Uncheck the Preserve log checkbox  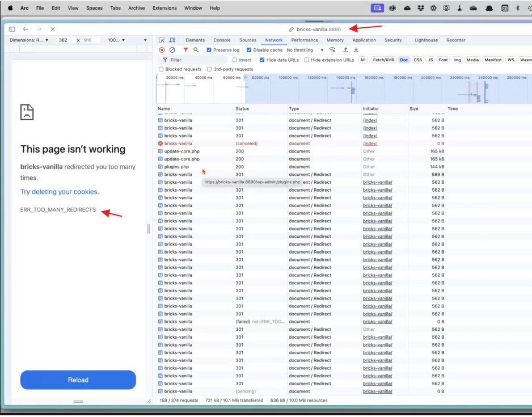pyautogui.click(x=209, y=50)
